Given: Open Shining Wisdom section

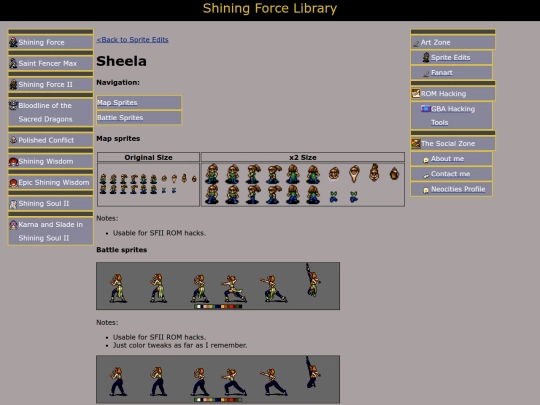Looking at the screenshot, I should (x=46, y=161).
